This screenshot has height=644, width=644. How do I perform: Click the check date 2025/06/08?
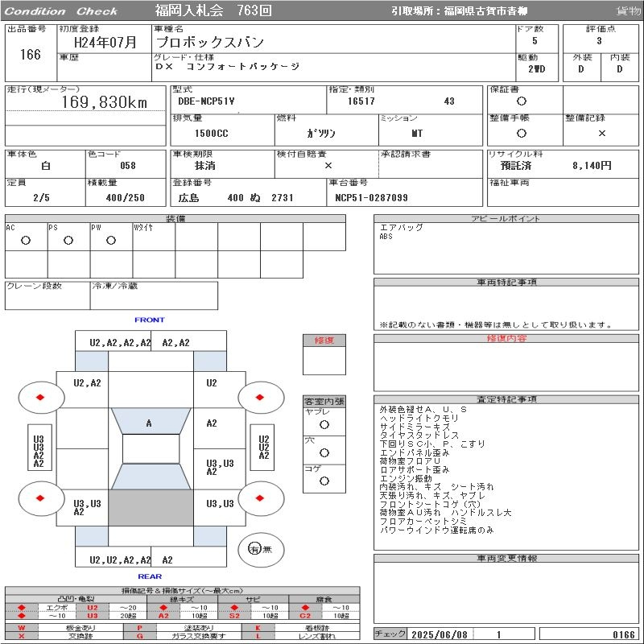coord(440,634)
